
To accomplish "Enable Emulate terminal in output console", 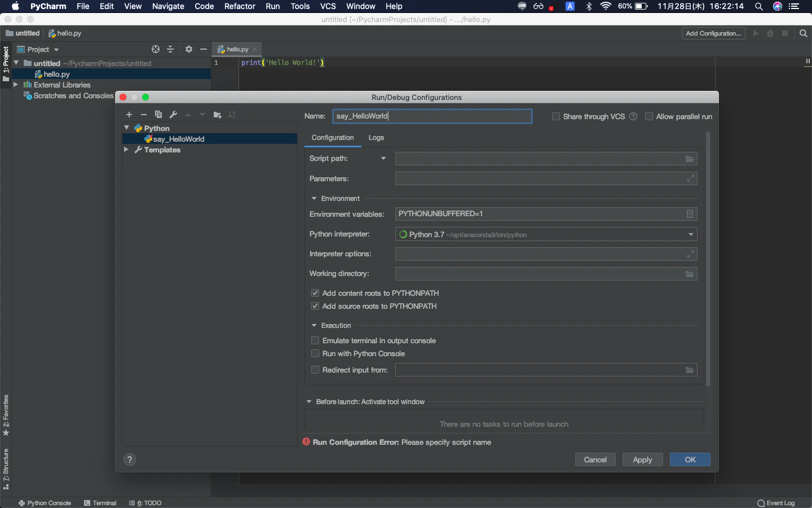I will [315, 340].
